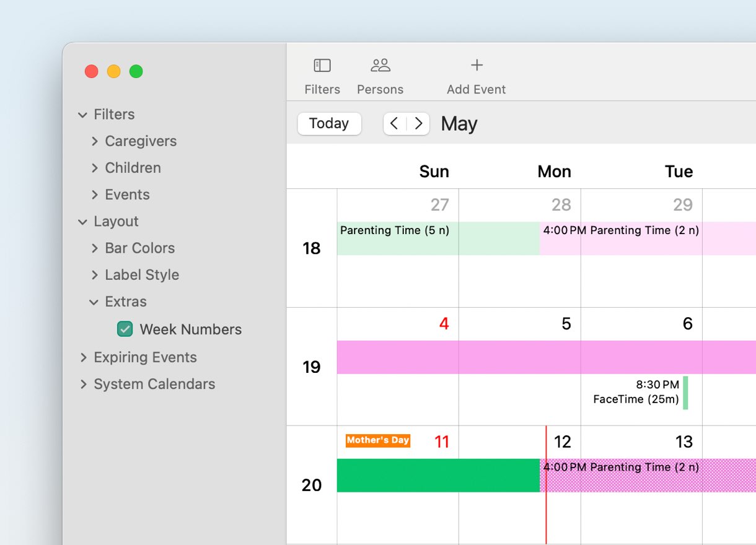Screen dimensions: 756x545
Task: Select date 27 in the calendar
Action: 440,205
